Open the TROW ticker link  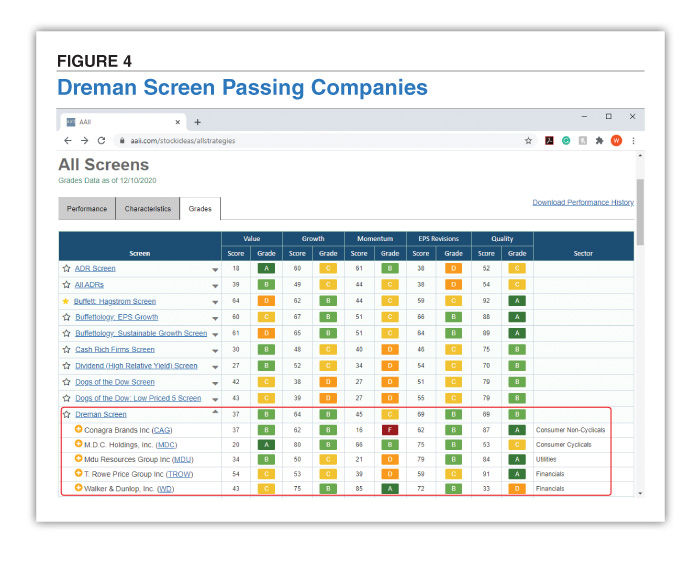click(x=179, y=474)
